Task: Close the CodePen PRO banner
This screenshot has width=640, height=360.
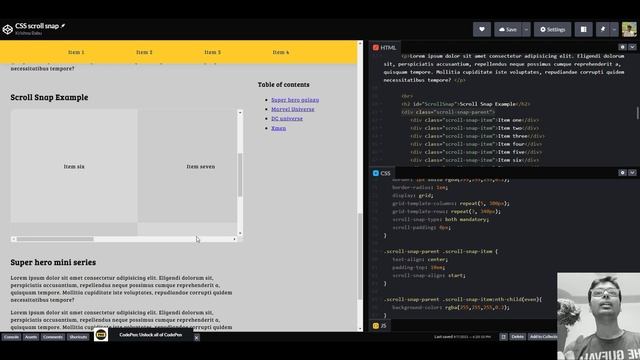Action: point(196,338)
